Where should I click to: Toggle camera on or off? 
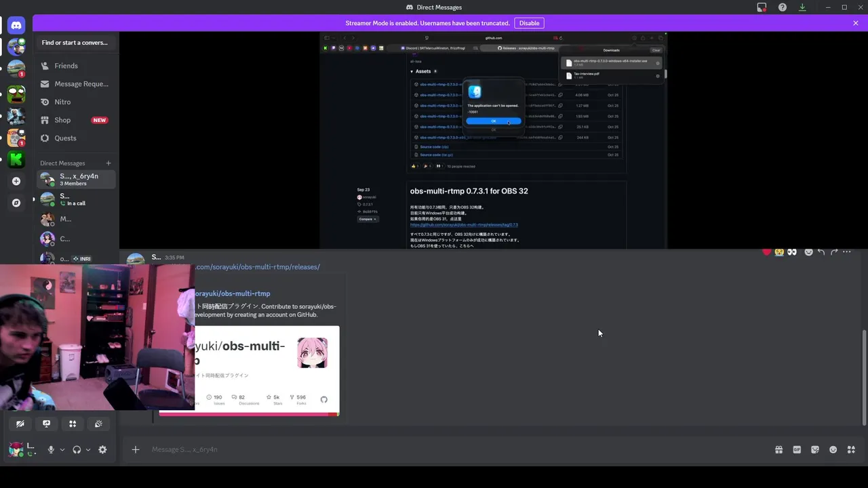[20, 424]
